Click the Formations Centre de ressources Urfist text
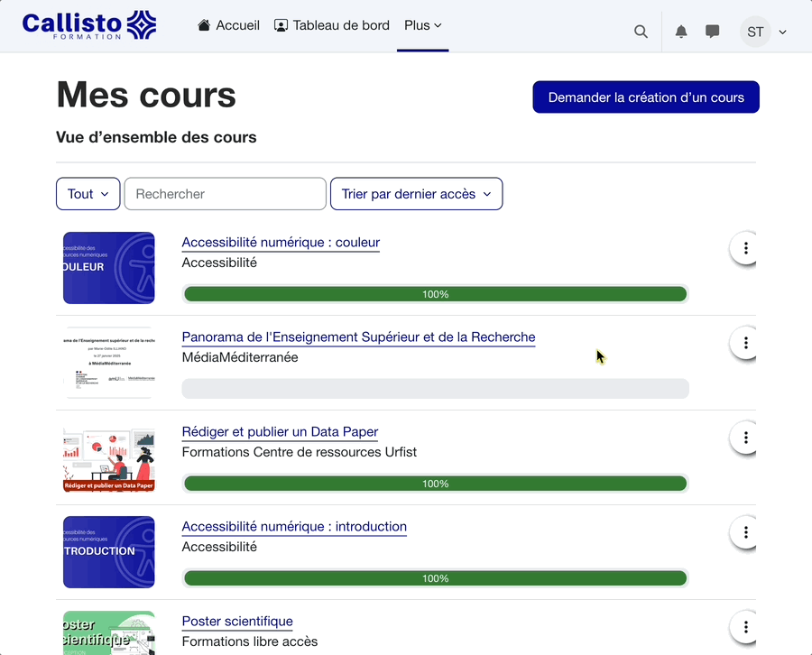The height and width of the screenshot is (655, 812). tap(300, 452)
